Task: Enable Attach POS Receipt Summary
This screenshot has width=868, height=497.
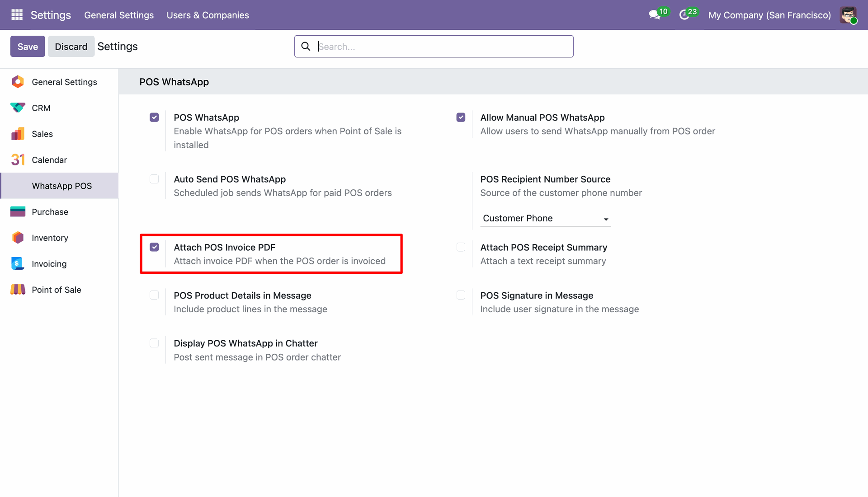Action: (x=461, y=247)
